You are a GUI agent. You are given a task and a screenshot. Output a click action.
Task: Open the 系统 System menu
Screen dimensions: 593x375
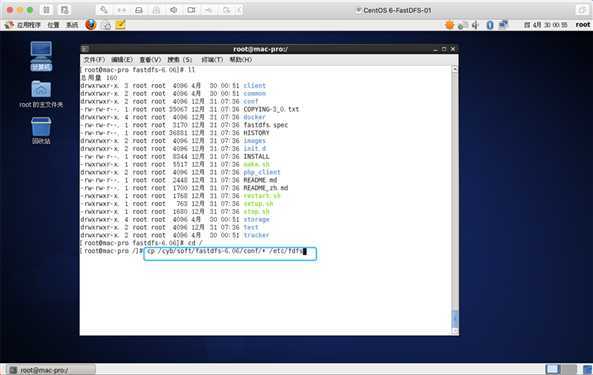[x=72, y=25]
